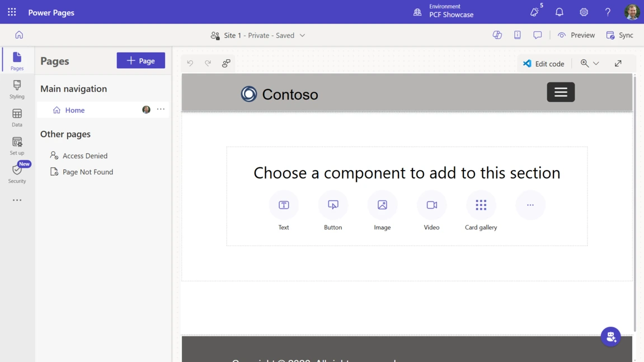The image size is (644, 362).
Task: Open the Pages workspace in sidebar
Action: (x=17, y=61)
